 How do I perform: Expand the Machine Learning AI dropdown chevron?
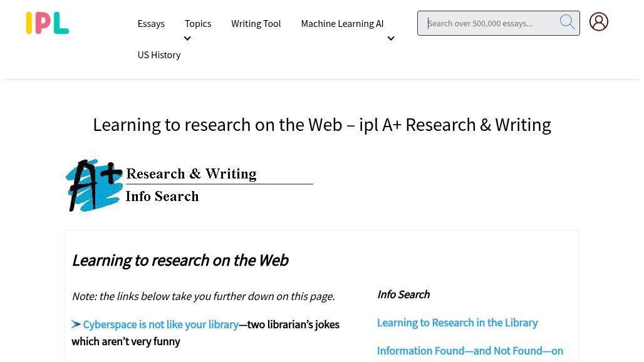point(391,38)
